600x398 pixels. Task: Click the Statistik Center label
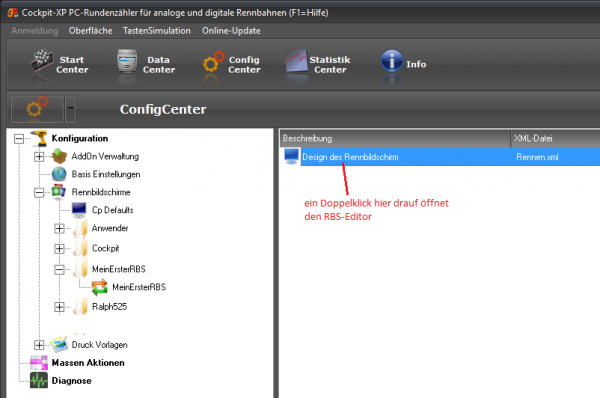(x=330, y=65)
